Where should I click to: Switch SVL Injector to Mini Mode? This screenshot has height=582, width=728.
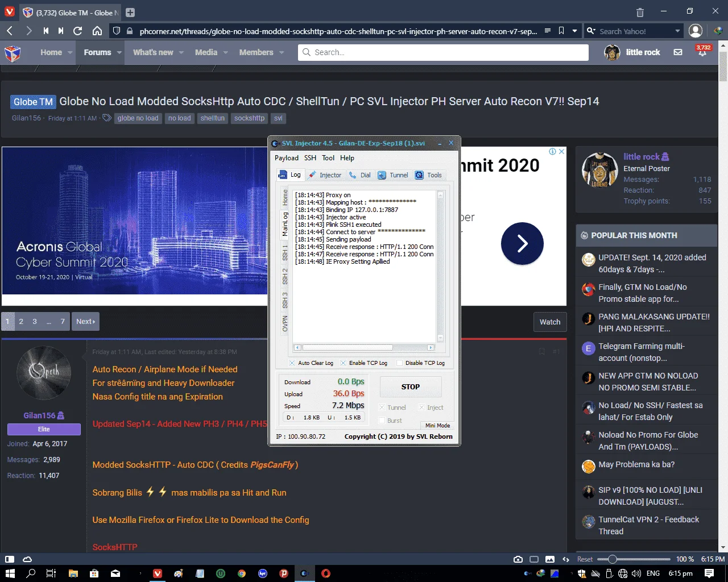[x=437, y=425]
